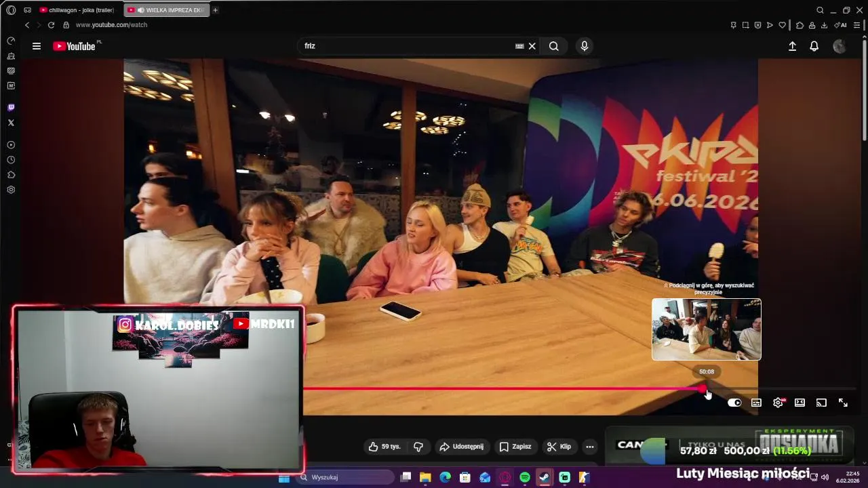Screen dimensions: 868x488
Task: Open the Twitch sidebar panel
Action: pos(11,108)
